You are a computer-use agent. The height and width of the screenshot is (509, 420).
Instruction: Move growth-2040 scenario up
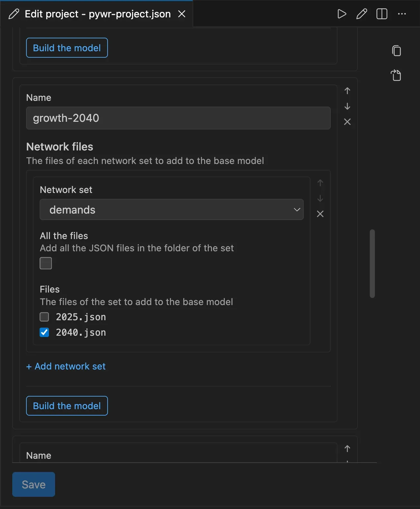(347, 91)
